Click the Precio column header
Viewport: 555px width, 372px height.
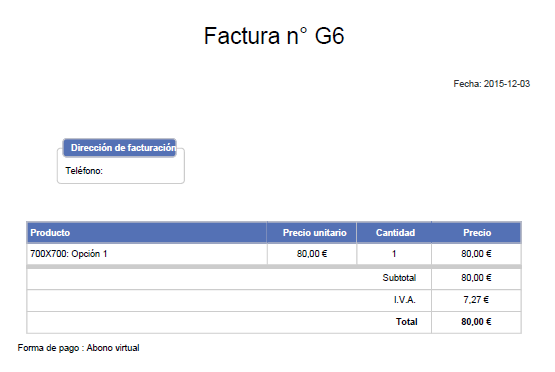click(x=476, y=233)
